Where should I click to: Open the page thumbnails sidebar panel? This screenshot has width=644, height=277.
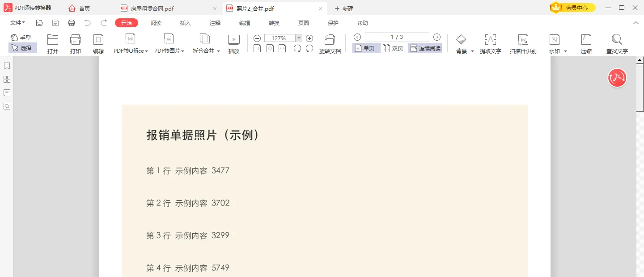(x=7, y=80)
